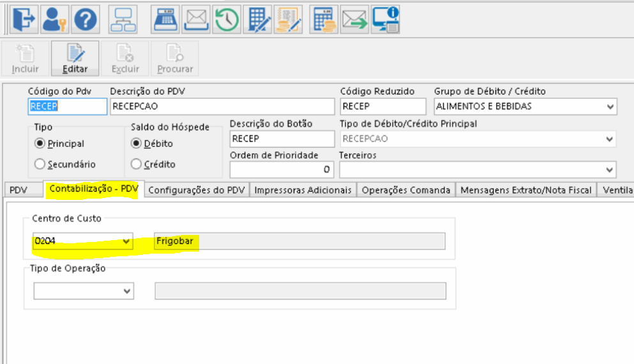Click the Procurar button
The height and width of the screenshot is (364, 634).
pos(175,58)
